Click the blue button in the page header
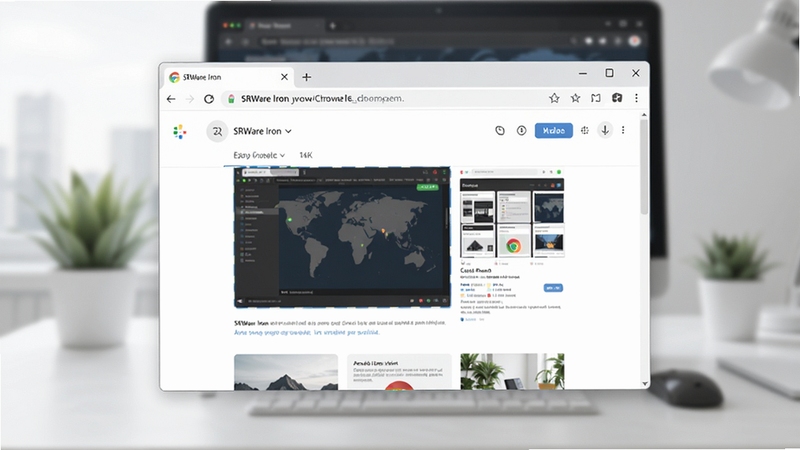 554,131
